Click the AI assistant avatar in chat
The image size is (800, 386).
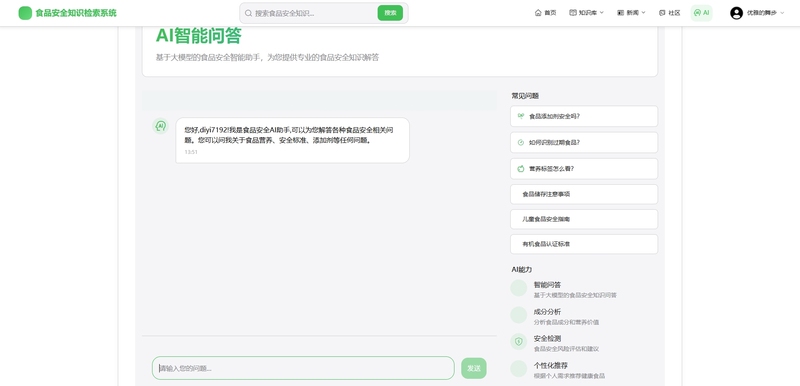(161, 126)
